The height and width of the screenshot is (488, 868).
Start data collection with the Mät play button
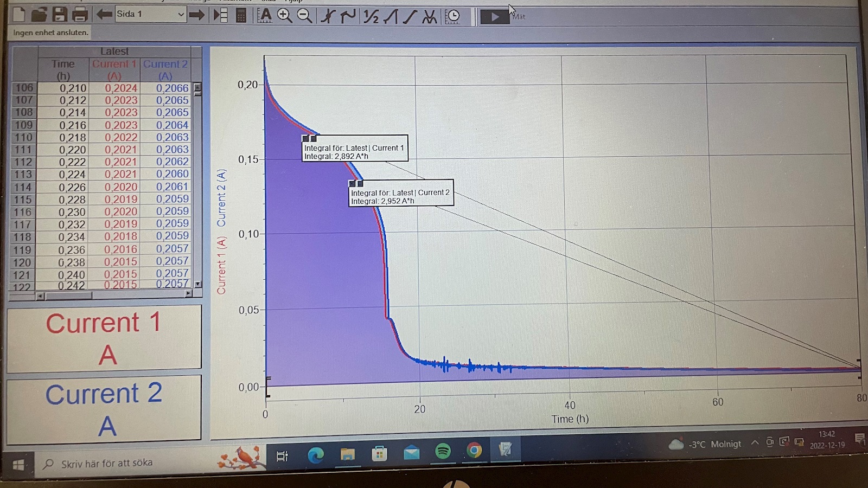pyautogui.click(x=494, y=17)
